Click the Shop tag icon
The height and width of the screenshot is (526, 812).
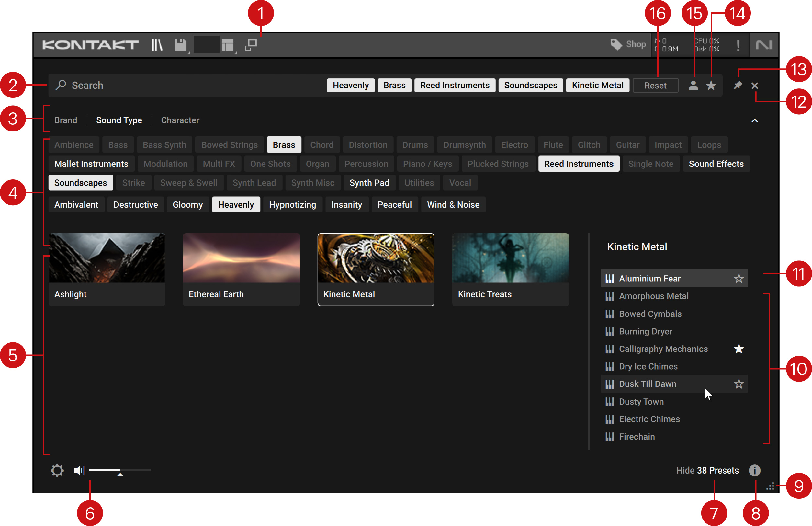[x=616, y=44]
